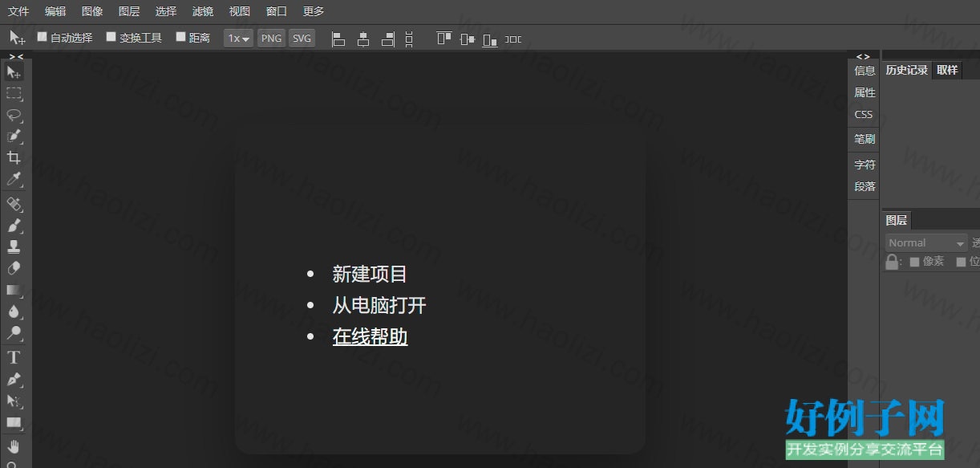Image resolution: width=980 pixels, height=468 pixels.
Task: Open the 属性 side panel
Action: pos(865,92)
